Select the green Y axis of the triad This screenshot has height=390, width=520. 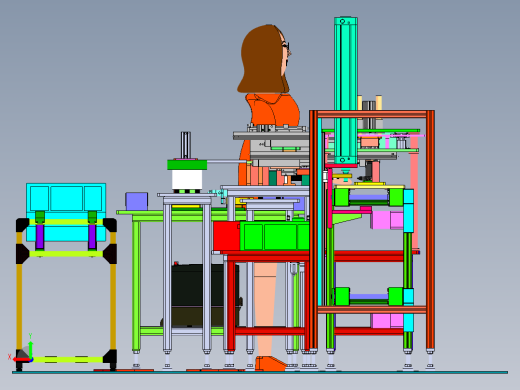tap(30, 349)
